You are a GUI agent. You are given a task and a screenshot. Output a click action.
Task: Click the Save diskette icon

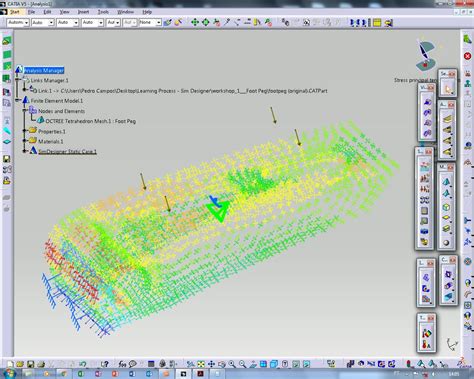(30, 364)
